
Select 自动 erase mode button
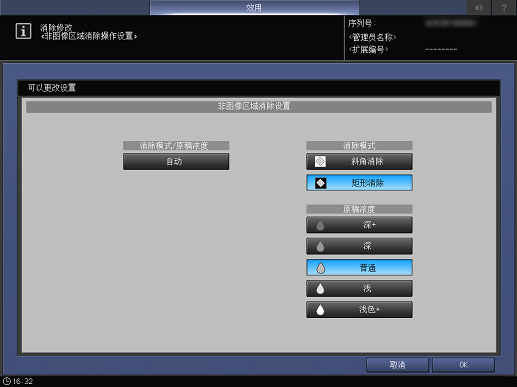point(176,162)
